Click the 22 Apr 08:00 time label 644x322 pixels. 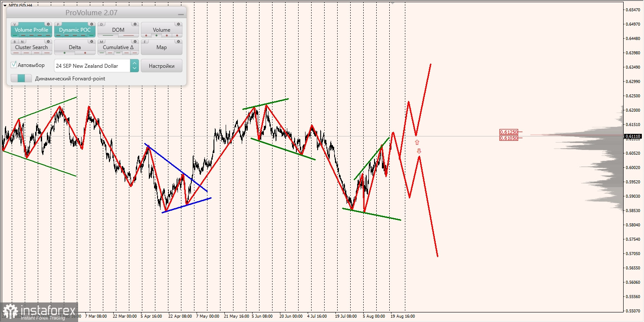[180, 316]
